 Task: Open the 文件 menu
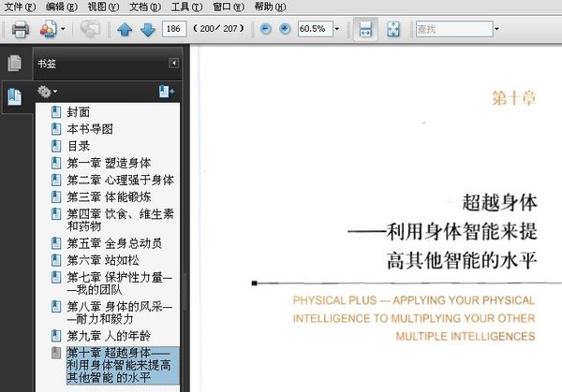pos(20,7)
